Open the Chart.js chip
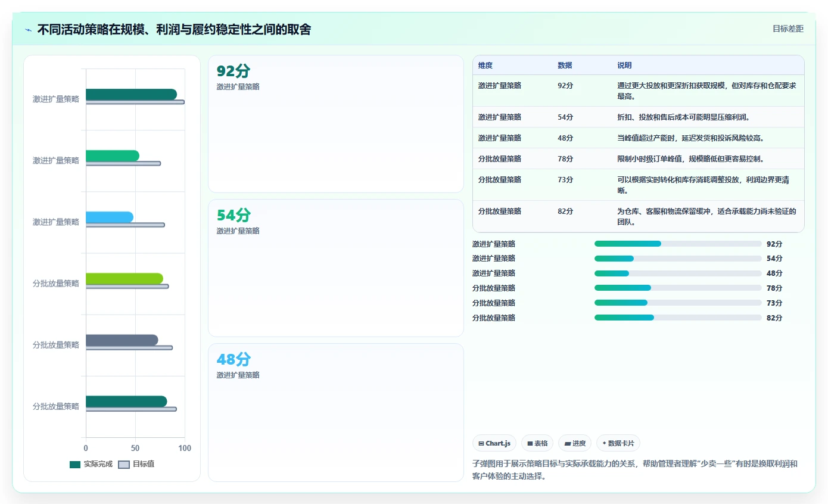 [x=494, y=443]
